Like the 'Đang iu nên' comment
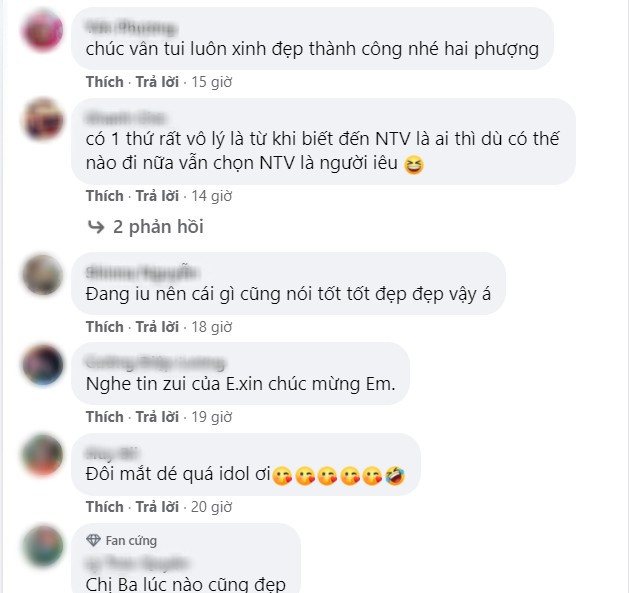 [x=105, y=327]
